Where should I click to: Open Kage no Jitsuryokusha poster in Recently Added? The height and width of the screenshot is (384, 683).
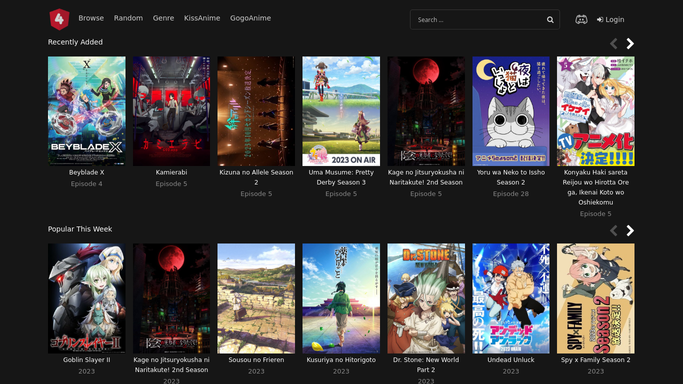point(426,111)
